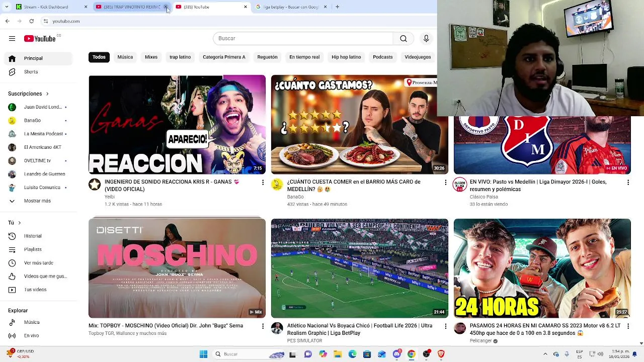
Task: Play the Atlético Nacional match thumbnail
Action: (x=359, y=268)
